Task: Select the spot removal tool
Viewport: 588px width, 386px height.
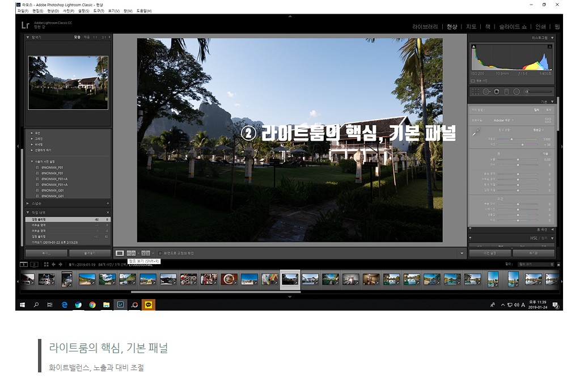Action: (x=487, y=91)
